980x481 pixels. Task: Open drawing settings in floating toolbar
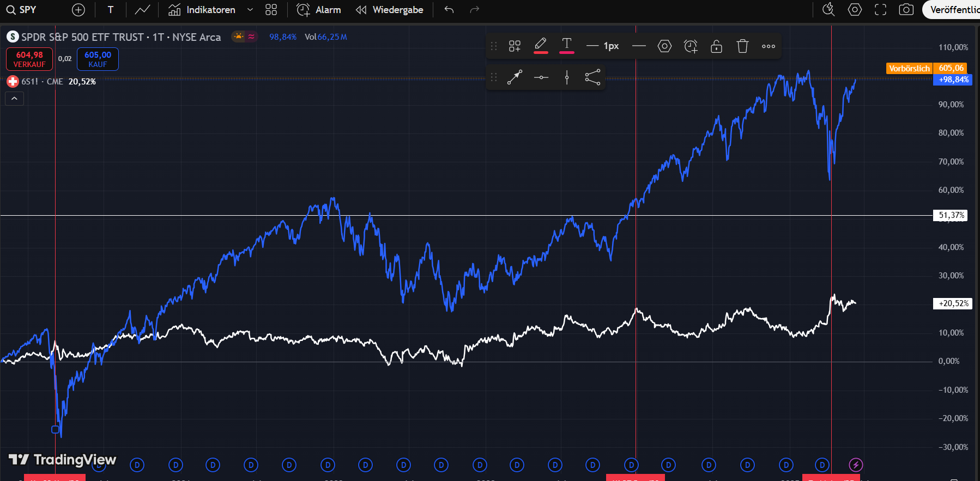coord(664,46)
